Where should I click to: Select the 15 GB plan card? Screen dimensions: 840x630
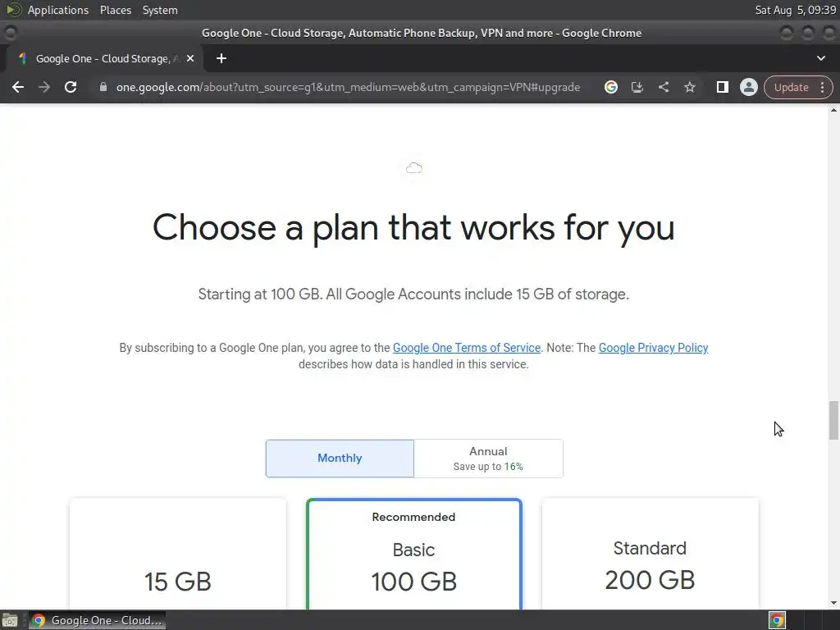178,554
